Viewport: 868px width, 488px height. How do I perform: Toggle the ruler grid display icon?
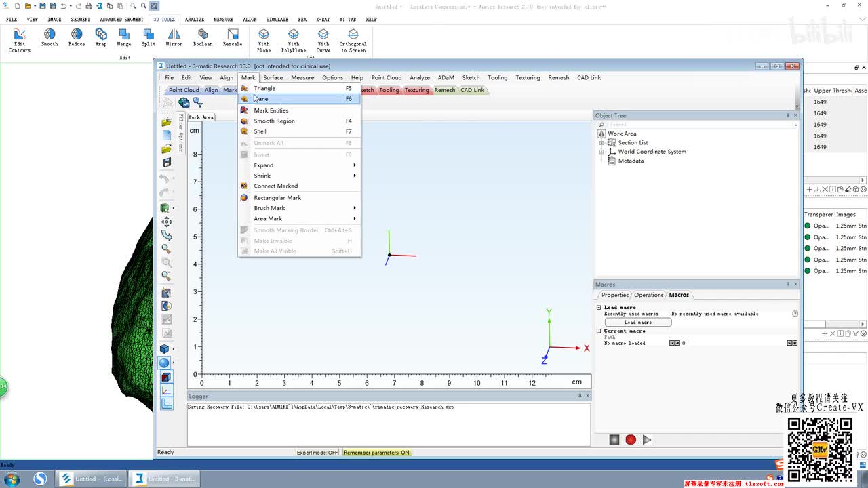click(x=166, y=404)
